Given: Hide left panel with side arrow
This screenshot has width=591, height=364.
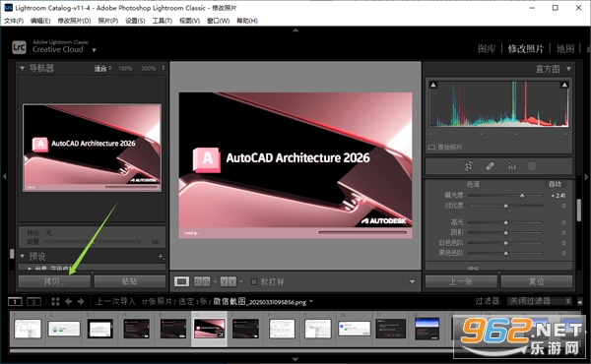Looking at the screenshot, I should coord(4,176).
